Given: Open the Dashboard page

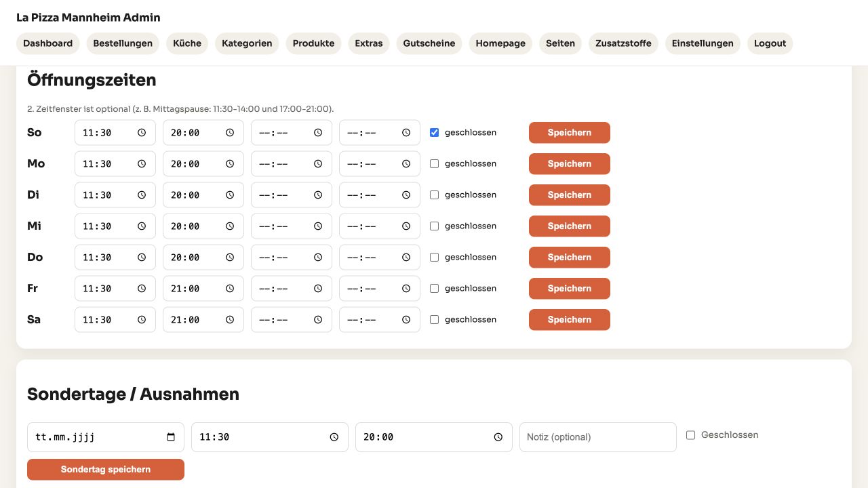Looking at the screenshot, I should 48,43.
